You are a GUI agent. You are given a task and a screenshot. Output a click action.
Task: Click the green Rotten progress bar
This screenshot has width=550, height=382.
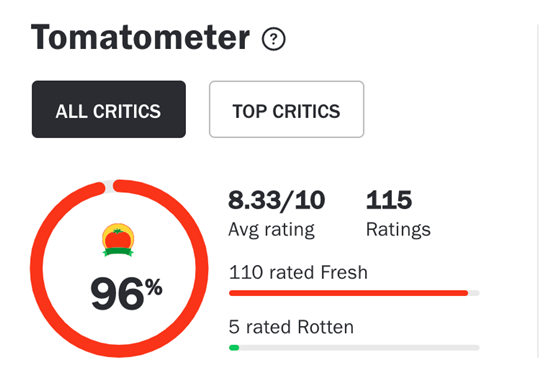pos(234,348)
